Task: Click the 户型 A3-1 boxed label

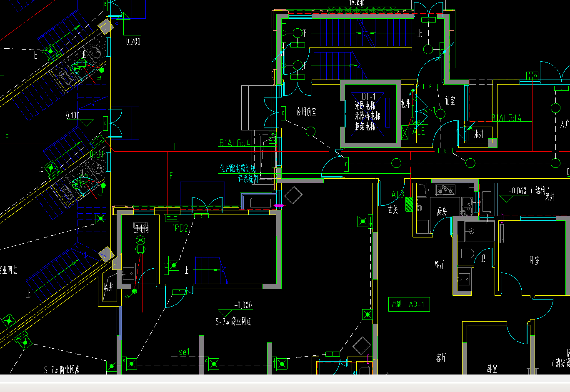Action: 409,304
